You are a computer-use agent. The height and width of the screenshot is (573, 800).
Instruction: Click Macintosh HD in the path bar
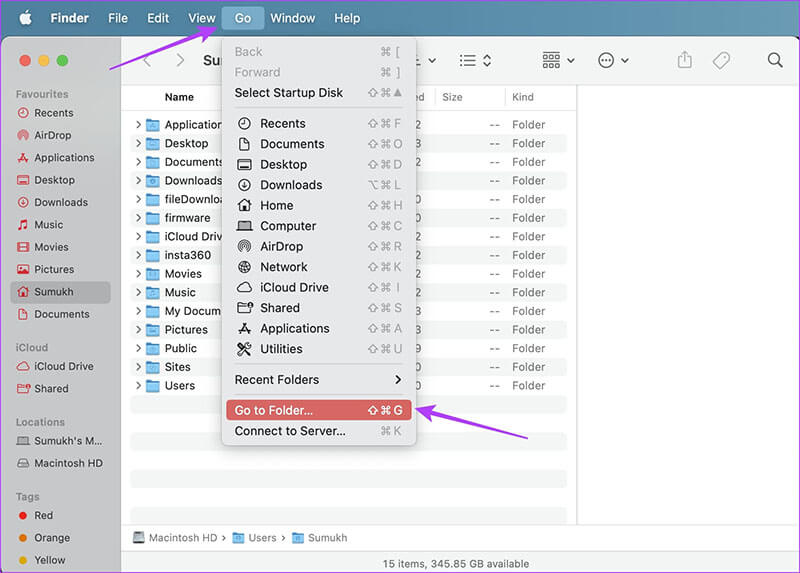click(174, 538)
